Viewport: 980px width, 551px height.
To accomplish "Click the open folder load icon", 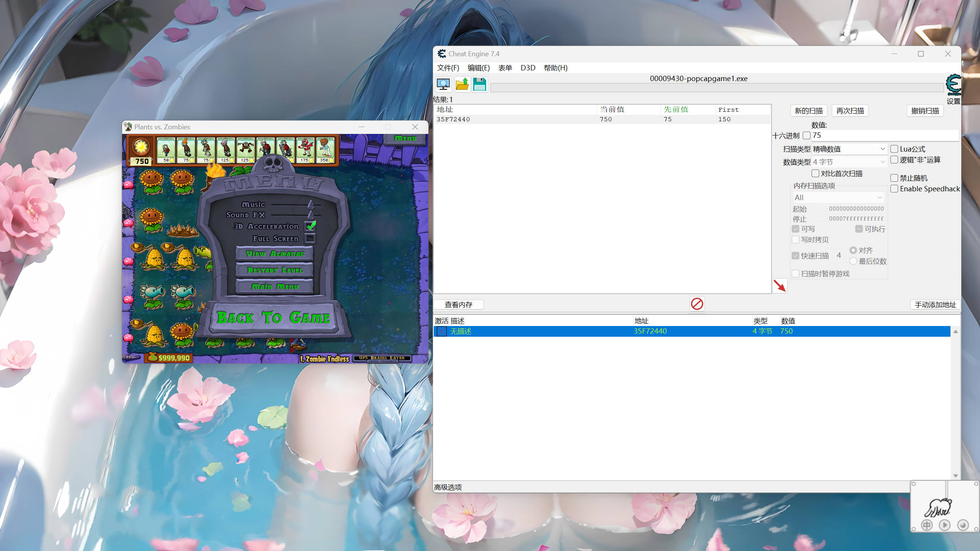I will coord(462,84).
